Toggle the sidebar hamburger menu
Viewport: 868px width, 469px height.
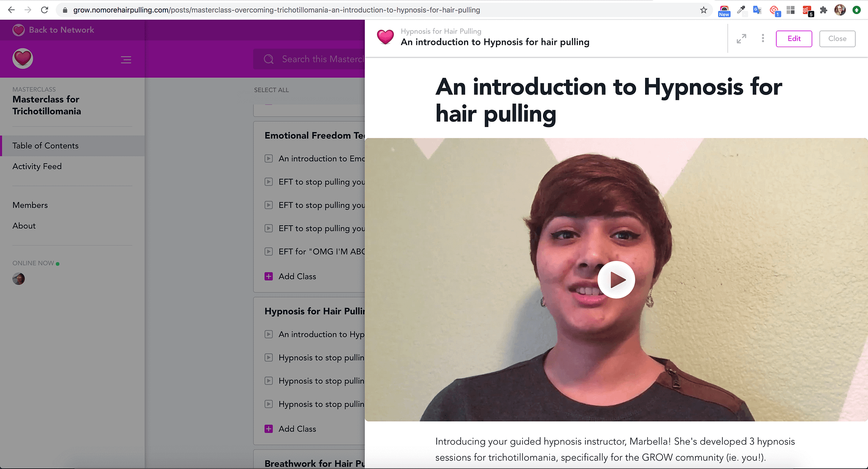click(126, 60)
